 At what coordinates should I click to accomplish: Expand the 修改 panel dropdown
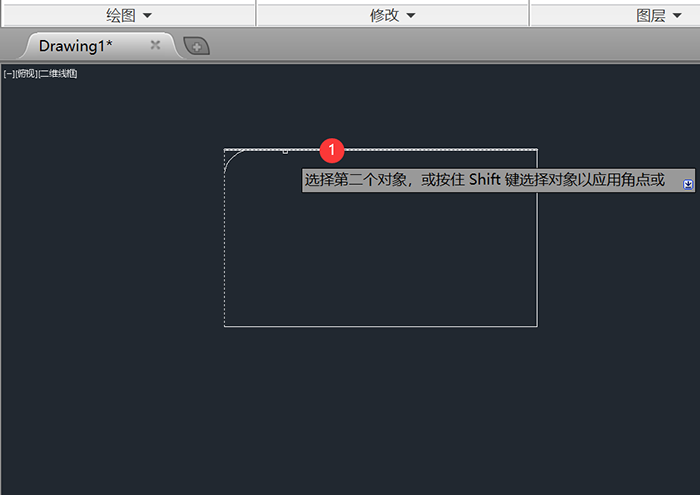point(392,16)
